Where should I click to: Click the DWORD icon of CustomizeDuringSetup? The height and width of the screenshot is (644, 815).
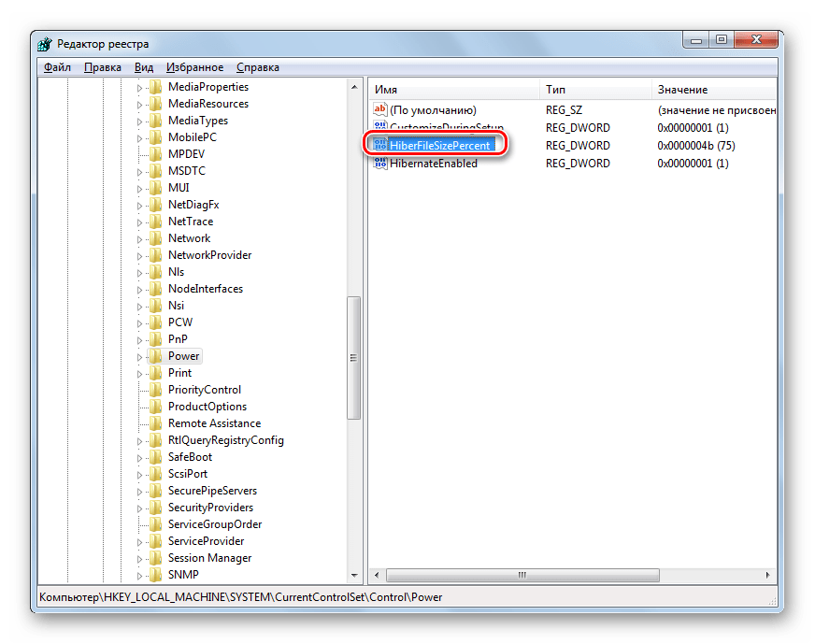tap(380, 126)
